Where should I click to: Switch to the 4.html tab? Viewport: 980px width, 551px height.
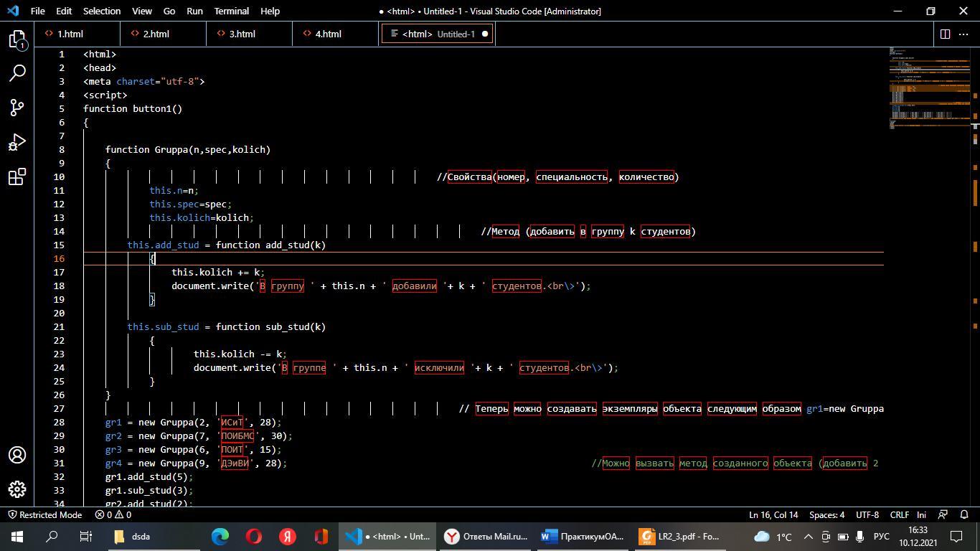335,34
